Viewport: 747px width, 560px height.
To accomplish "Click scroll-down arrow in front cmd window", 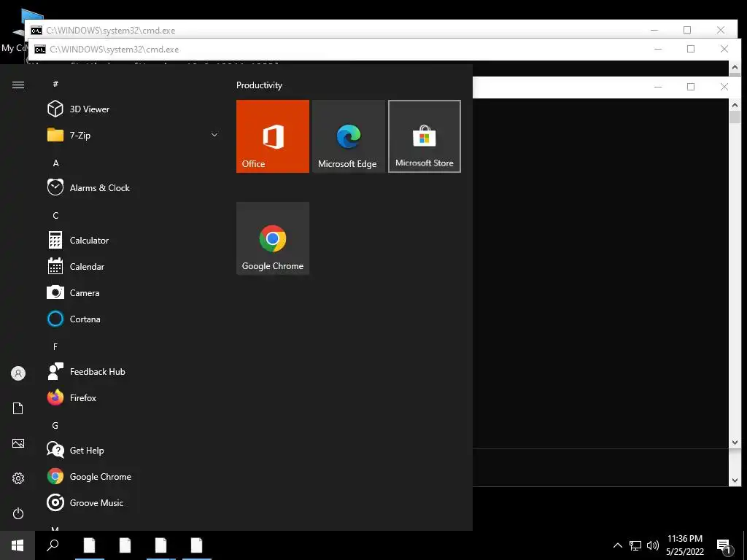I will (735, 443).
